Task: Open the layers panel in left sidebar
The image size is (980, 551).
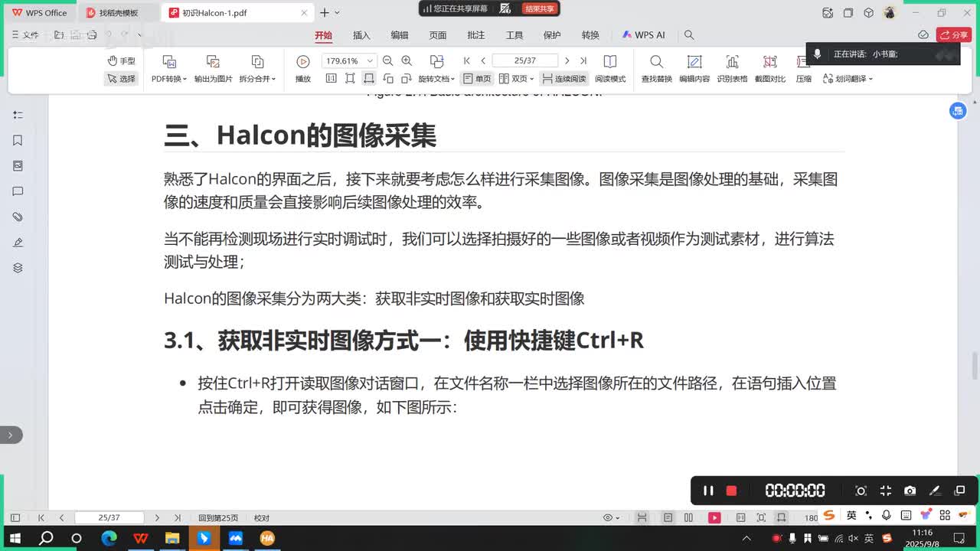Action: tap(18, 268)
